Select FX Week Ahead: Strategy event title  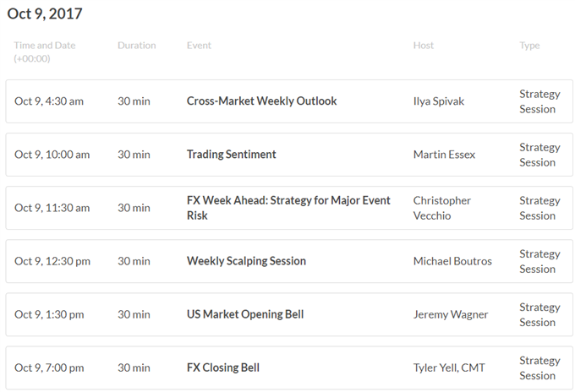(288, 208)
